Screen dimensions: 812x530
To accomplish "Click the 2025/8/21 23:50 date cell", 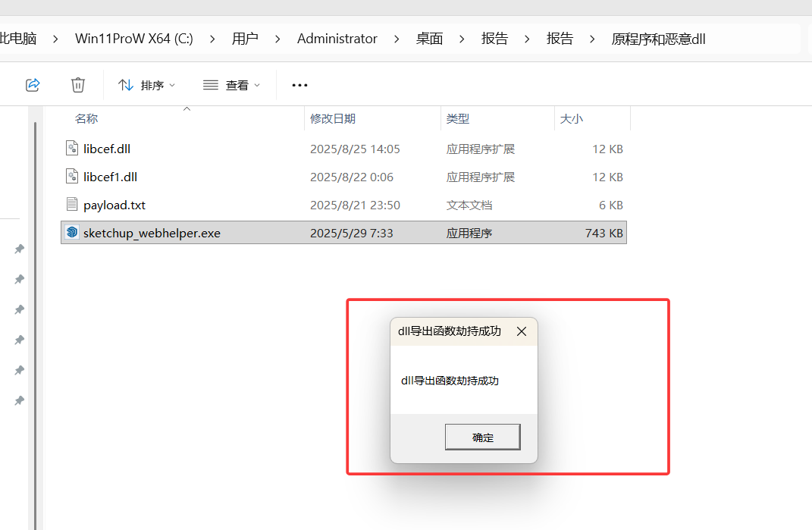I will click(355, 205).
